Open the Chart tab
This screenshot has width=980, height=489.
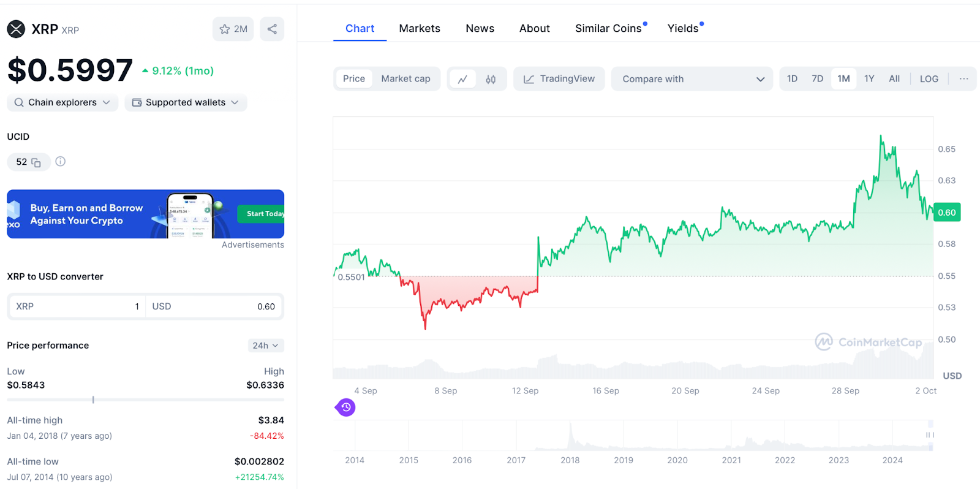[360, 28]
